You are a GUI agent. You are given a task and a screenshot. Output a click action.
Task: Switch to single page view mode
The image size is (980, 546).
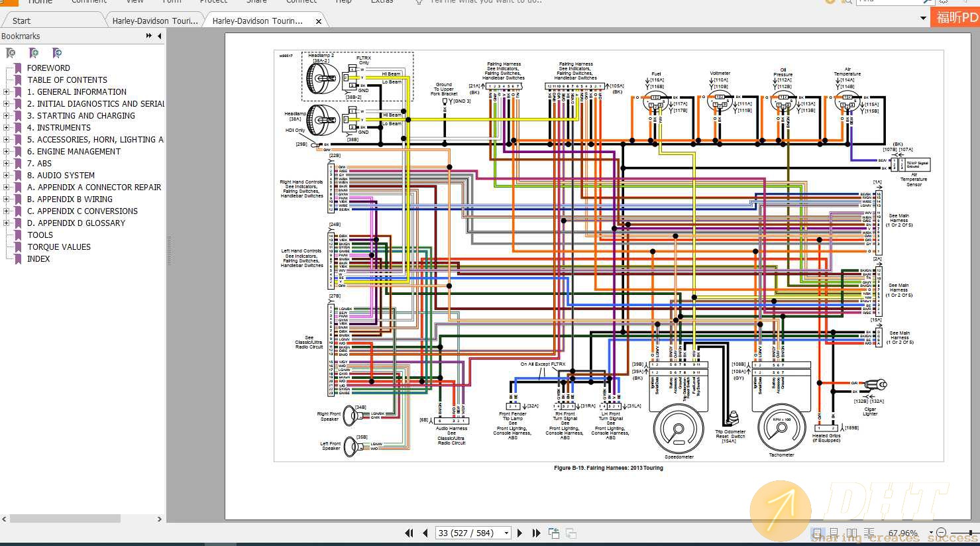tap(819, 533)
